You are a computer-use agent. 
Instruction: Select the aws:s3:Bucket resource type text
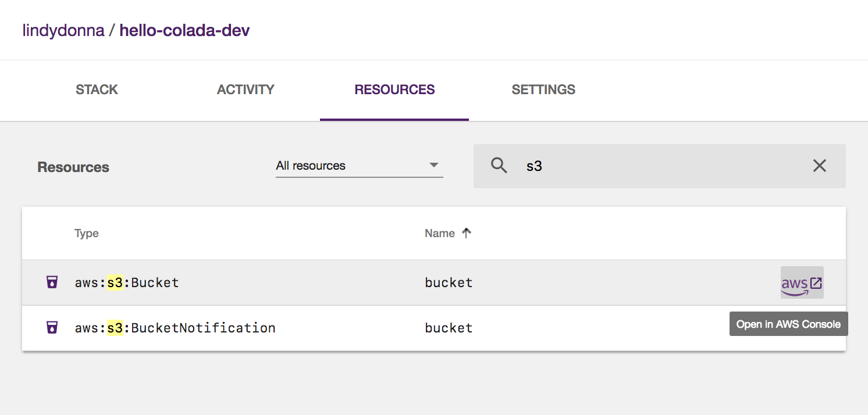(x=127, y=283)
